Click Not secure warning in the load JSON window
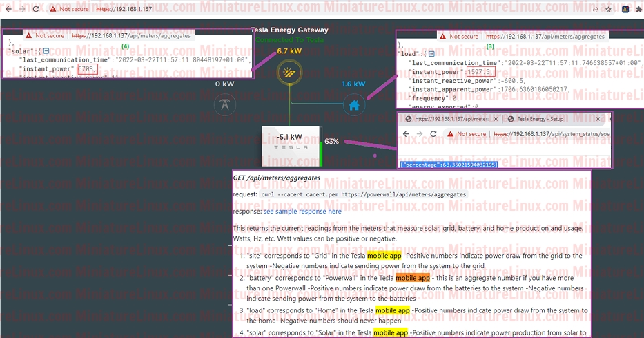The width and height of the screenshot is (644, 338). 459,37
